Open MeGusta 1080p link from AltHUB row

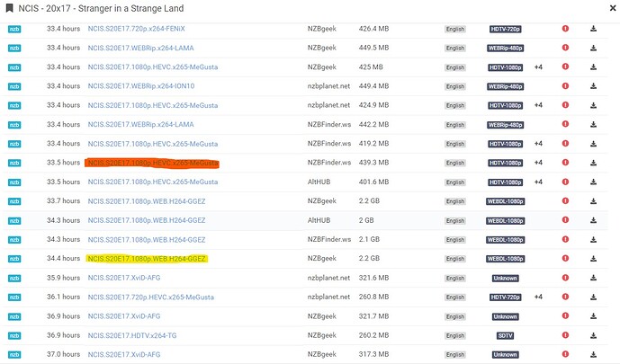tap(153, 182)
